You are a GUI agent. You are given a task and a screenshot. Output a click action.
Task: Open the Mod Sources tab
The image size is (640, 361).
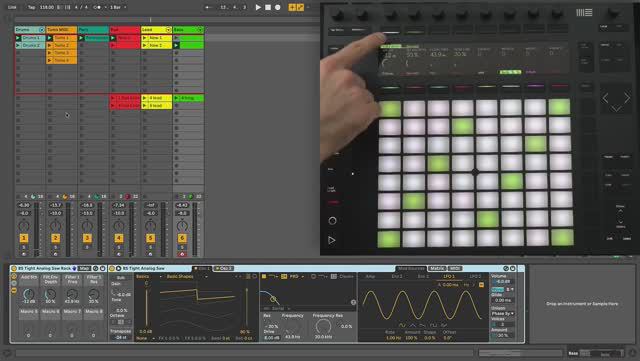[411, 268]
